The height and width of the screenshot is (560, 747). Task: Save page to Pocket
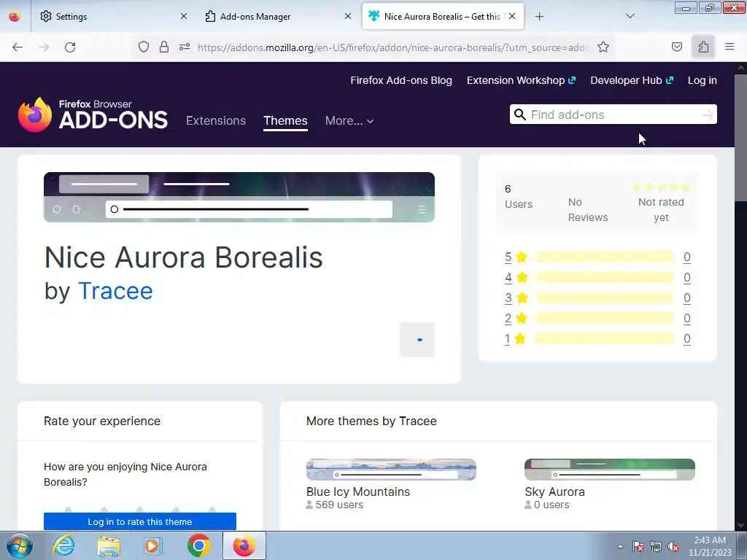(x=676, y=47)
